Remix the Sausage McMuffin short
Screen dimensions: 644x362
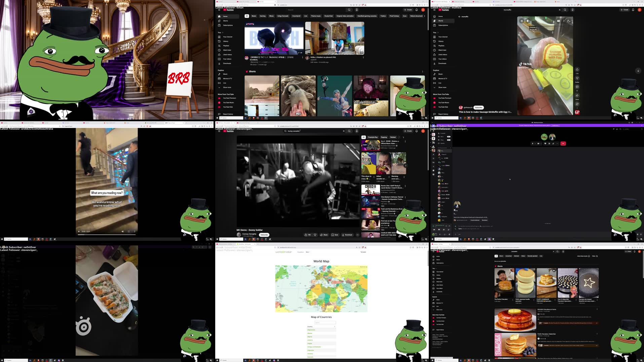[577, 104]
